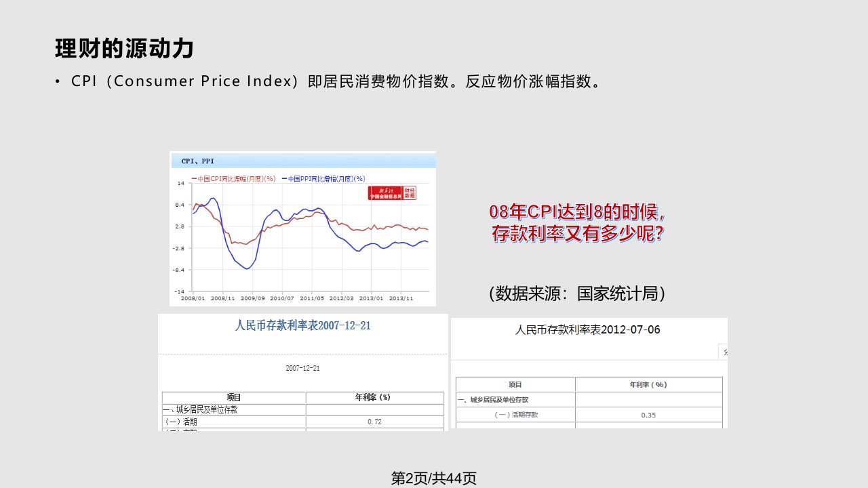Open the CPI and PPI line chart image
Viewport: 868px width, 488px height.
click(302, 228)
